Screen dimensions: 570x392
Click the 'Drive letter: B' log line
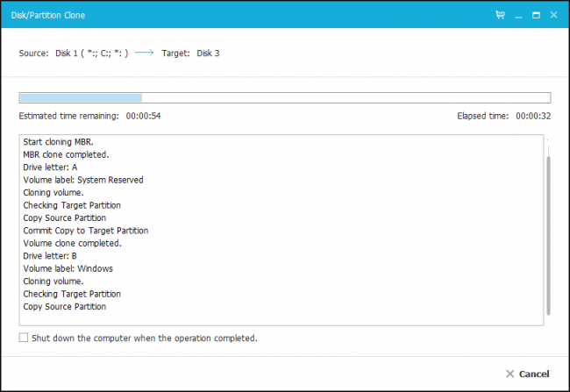pyautogui.click(x=50, y=256)
